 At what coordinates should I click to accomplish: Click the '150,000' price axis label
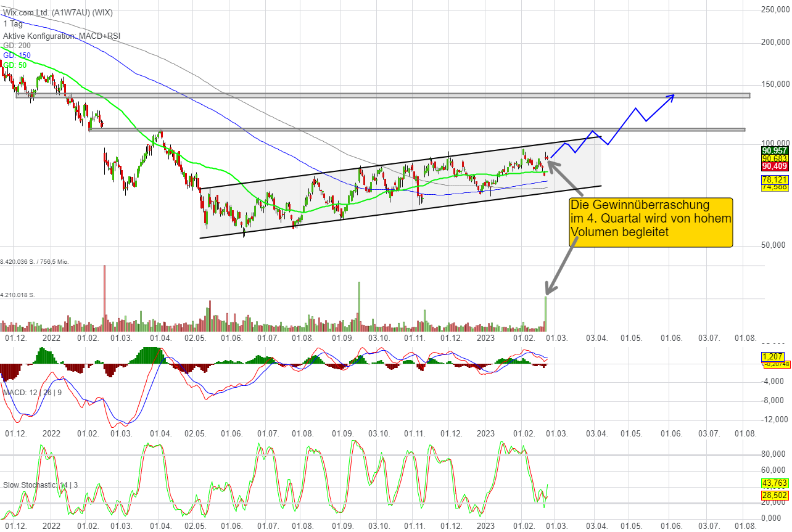coord(777,84)
